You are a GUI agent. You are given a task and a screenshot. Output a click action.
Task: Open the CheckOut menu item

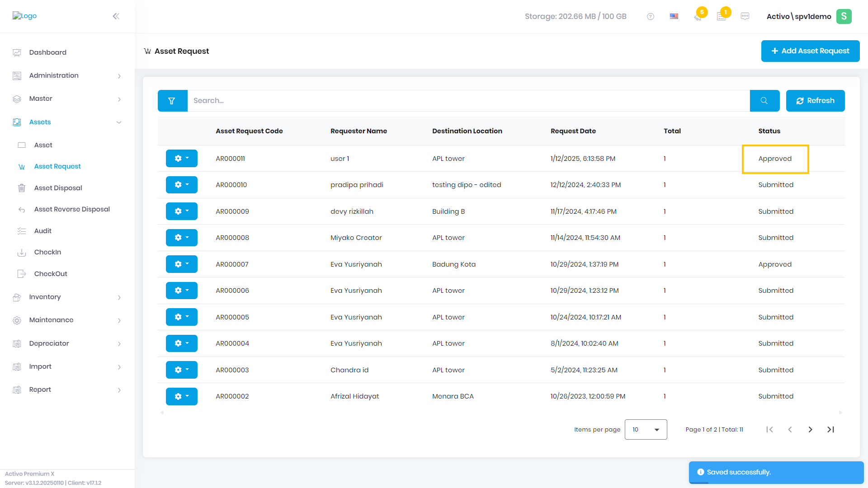coord(51,274)
